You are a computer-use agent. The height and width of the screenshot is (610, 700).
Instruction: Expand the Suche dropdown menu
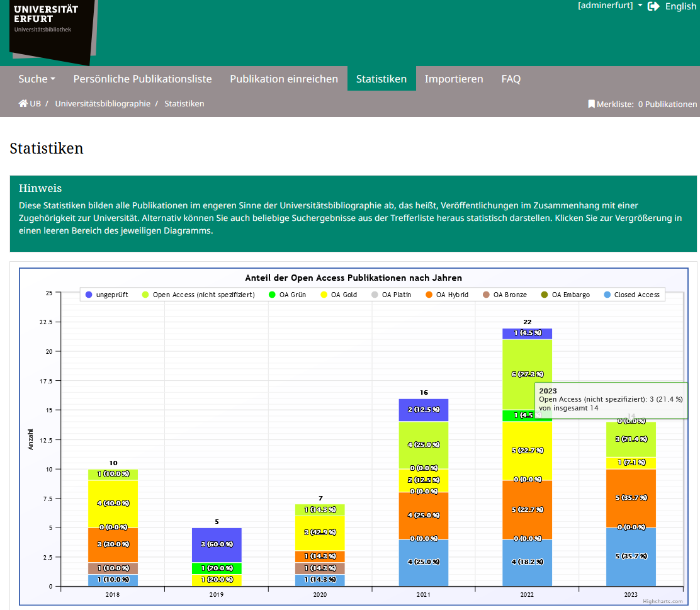[37, 79]
